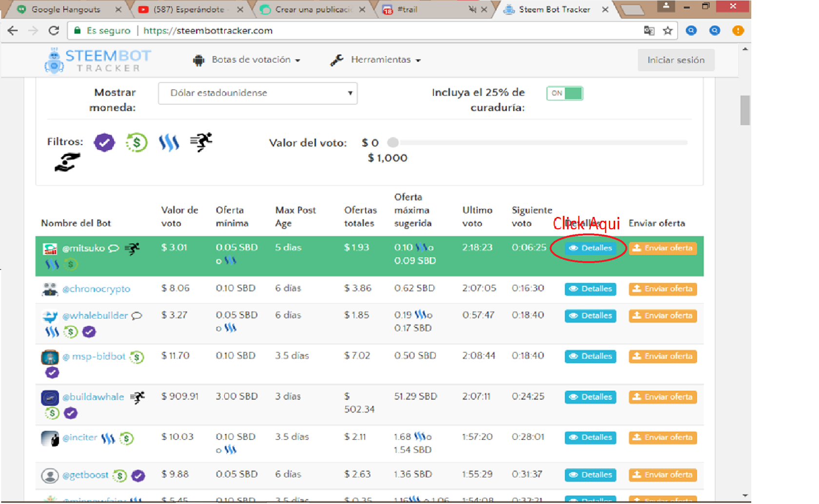
Task: Click the comment bubble icon beside @mitsuko
Action: pyautogui.click(x=114, y=249)
